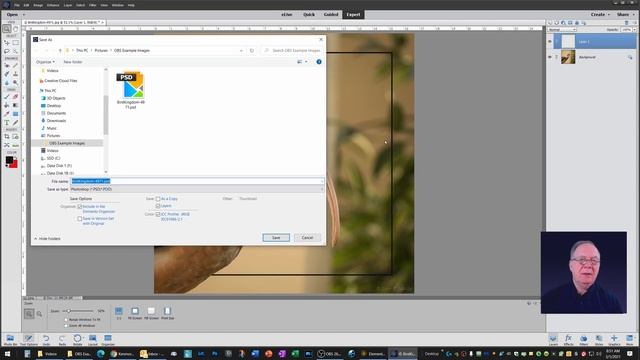Toggle 'As a Copy' checkbox
The height and width of the screenshot is (360, 640).
pyautogui.click(x=158, y=199)
